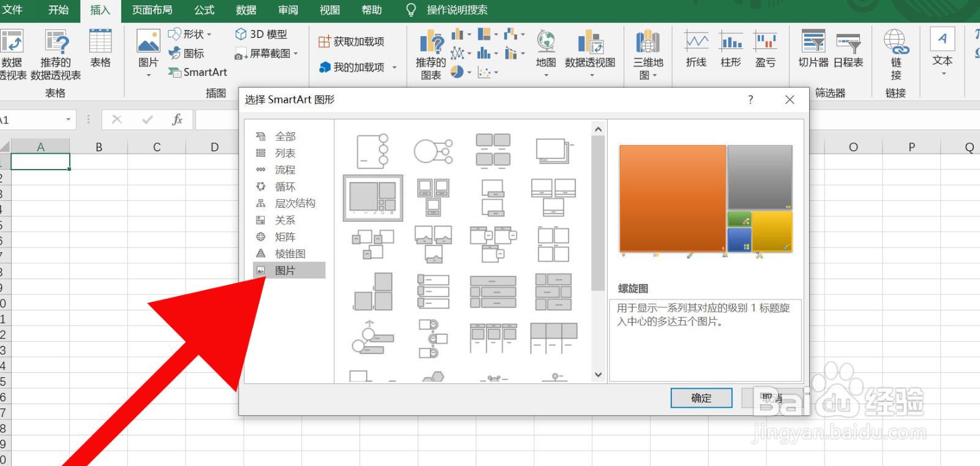Select column C header
The width and height of the screenshot is (980, 466).
coord(157,147)
